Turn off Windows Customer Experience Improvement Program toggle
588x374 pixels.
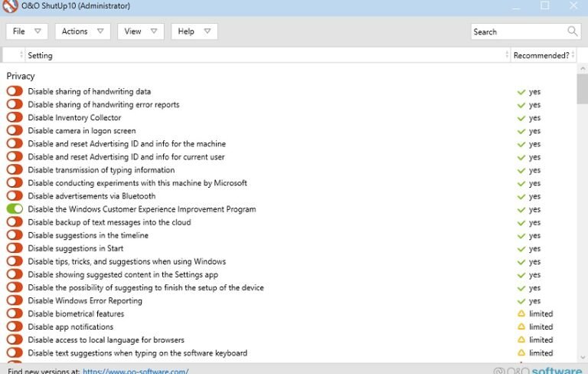tap(15, 209)
